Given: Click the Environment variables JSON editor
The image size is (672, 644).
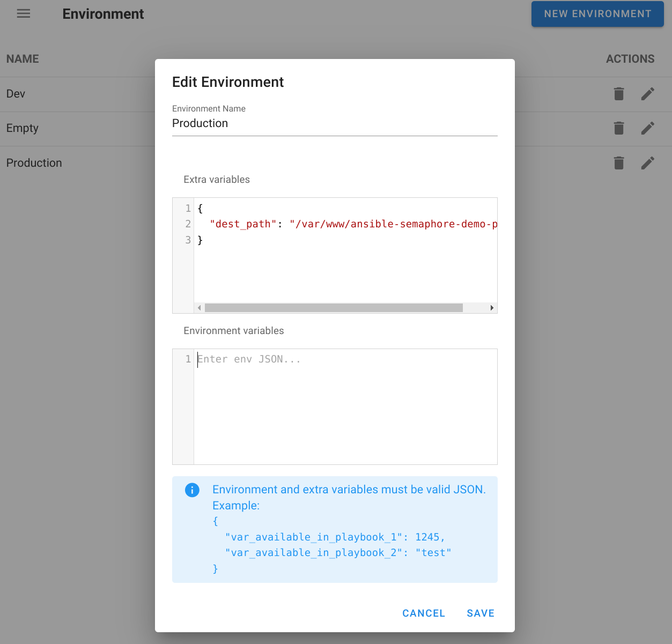Looking at the screenshot, I should 345,406.
